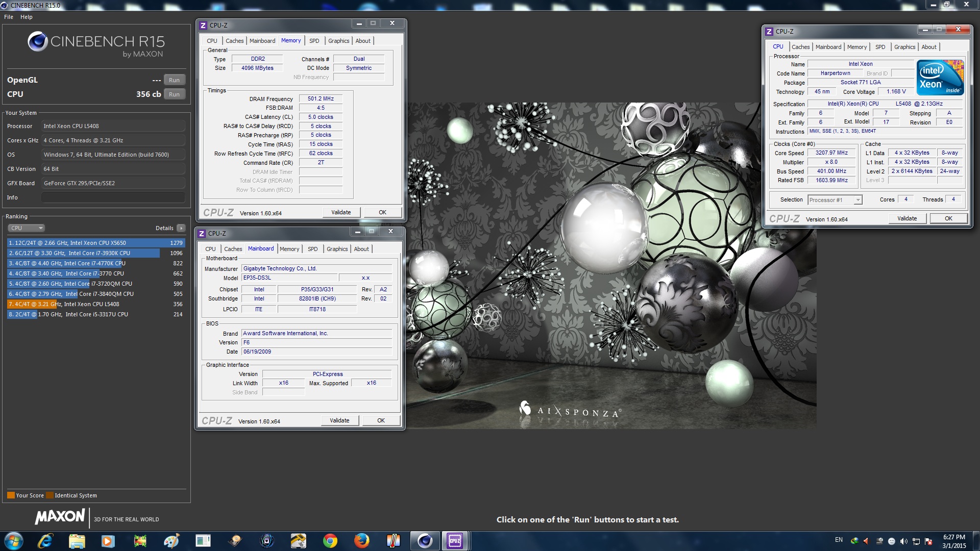Launch Windows Media Player from taskbar

[108, 541]
